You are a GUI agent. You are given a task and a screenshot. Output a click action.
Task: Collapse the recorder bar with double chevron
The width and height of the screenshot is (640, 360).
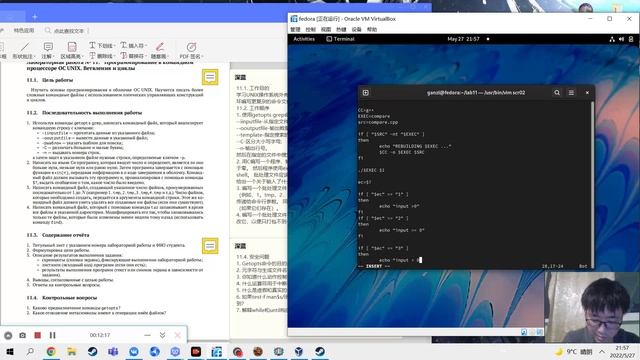tap(162, 335)
